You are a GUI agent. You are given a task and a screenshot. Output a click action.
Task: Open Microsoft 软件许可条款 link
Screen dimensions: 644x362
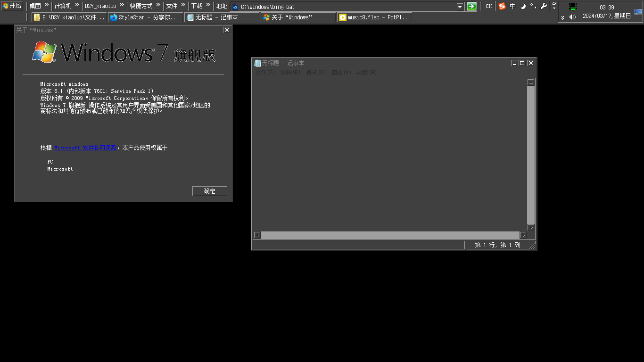click(85, 148)
